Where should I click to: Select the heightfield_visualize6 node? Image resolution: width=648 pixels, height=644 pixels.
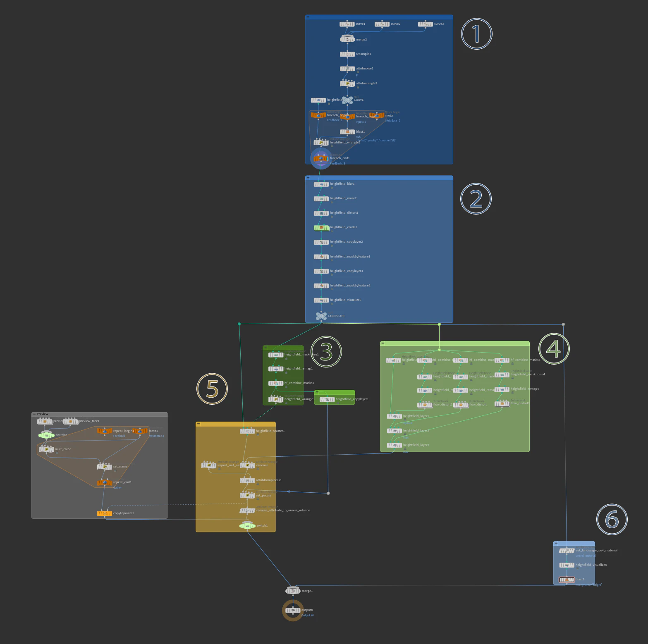point(321,300)
